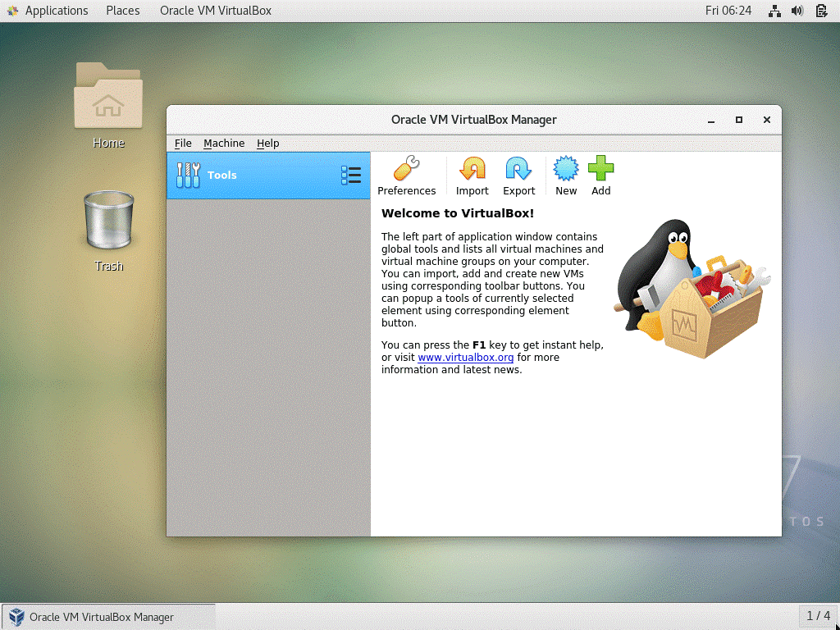Click the 1/4 workspace switcher
The image size is (840, 630).
(x=817, y=616)
